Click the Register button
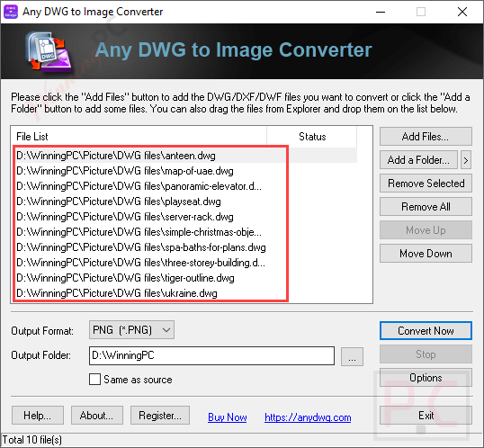 pos(160,416)
